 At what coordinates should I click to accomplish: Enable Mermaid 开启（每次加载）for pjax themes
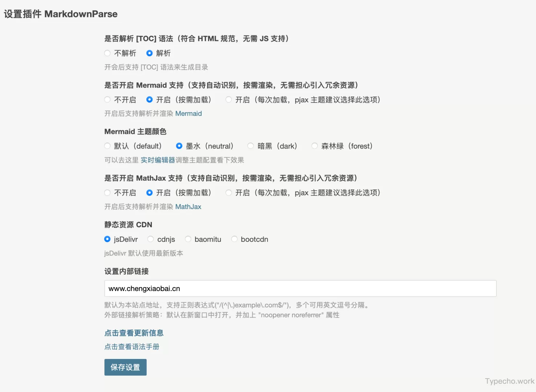(228, 99)
